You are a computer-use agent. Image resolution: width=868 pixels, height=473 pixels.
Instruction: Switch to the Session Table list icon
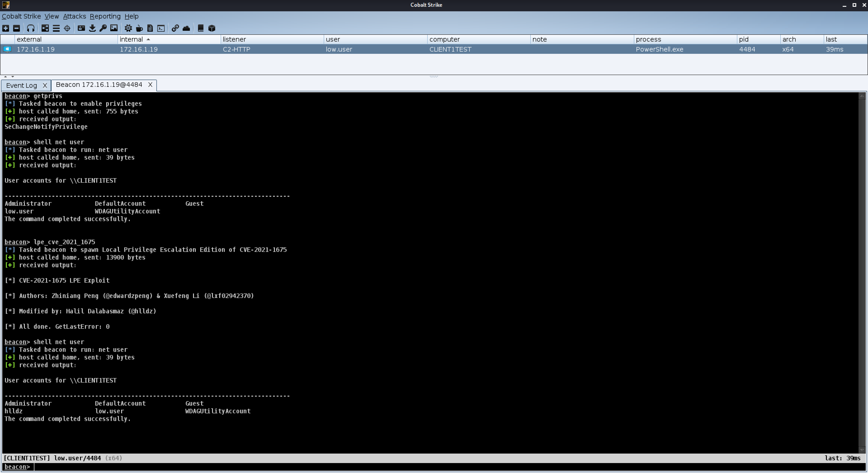(x=56, y=28)
